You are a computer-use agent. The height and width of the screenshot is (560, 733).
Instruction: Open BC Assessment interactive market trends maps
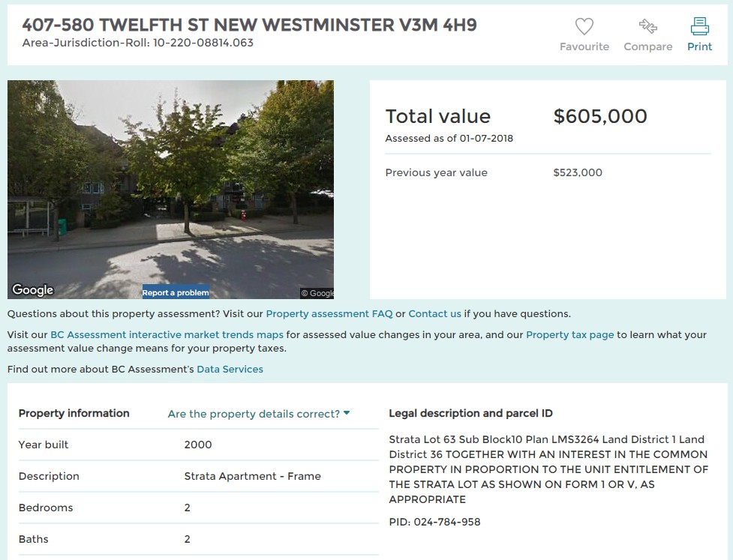click(x=167, y=335)
